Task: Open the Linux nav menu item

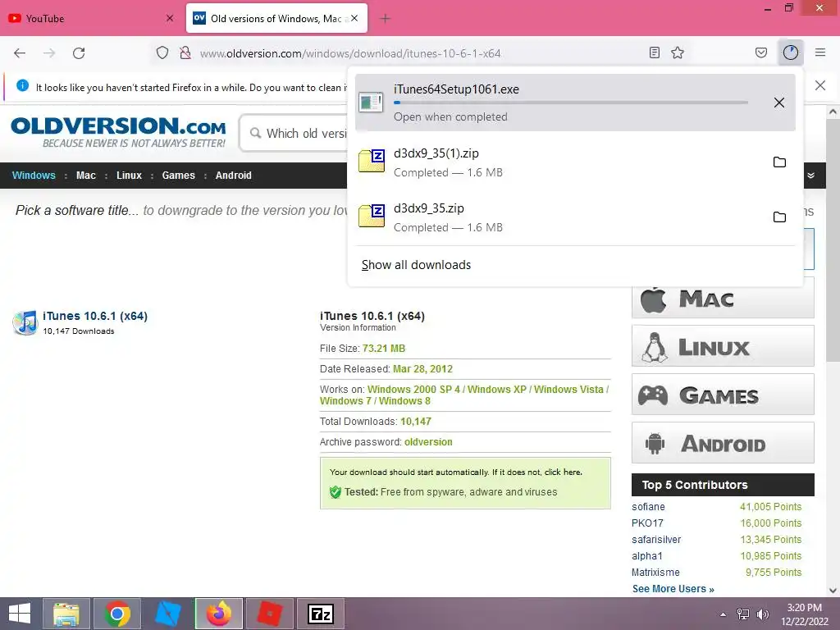Action: coord(129,176)
